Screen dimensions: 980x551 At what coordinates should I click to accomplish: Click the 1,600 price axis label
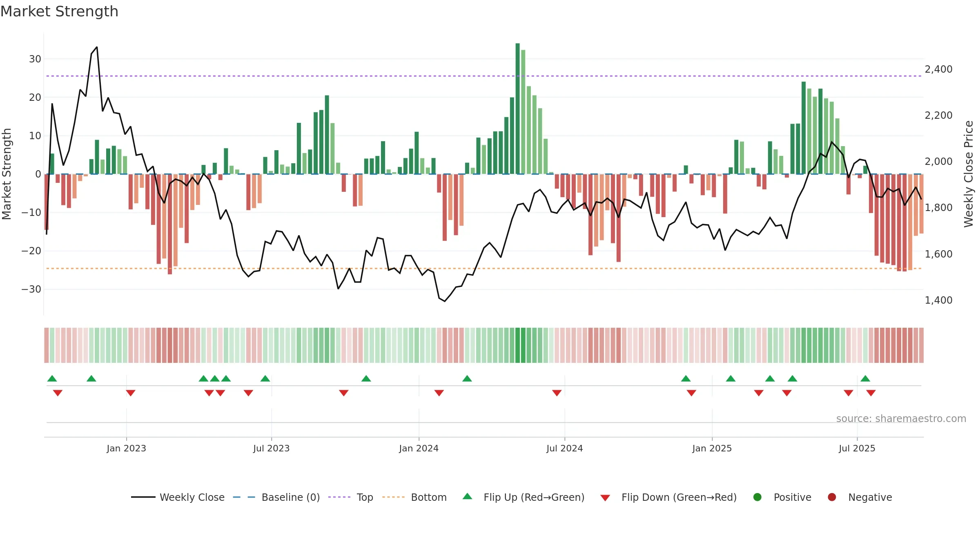point(938,254)
